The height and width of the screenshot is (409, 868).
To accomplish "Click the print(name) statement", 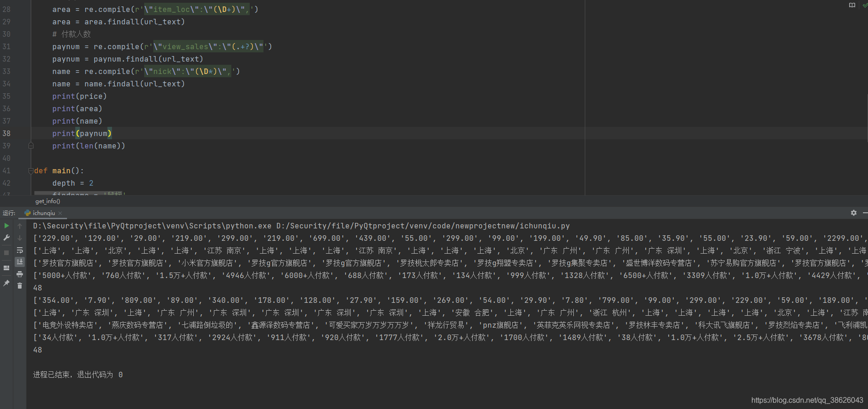I will (77, 121).
